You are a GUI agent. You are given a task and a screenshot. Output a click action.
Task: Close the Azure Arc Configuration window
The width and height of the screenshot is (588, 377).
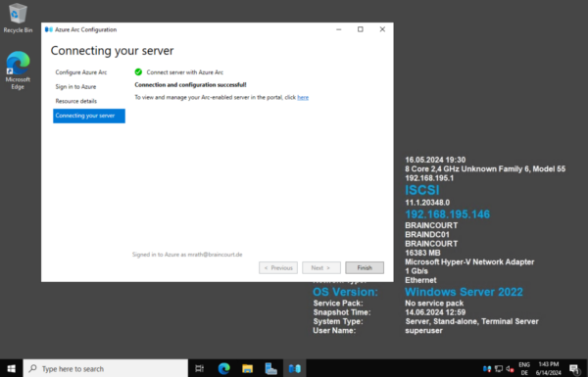click(x=382, y=29)
